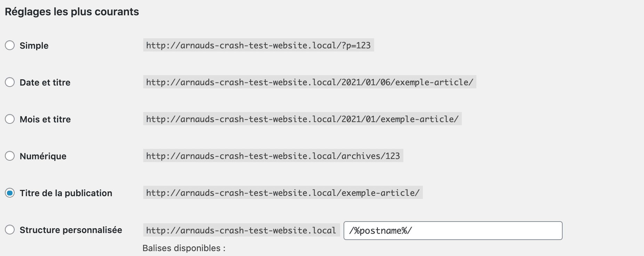Image resolution: width=644 pixels, height=256 pixels.
Task: Choose the Mois et titre radio option
Action: pyautogui.click(x=10, y=119)
